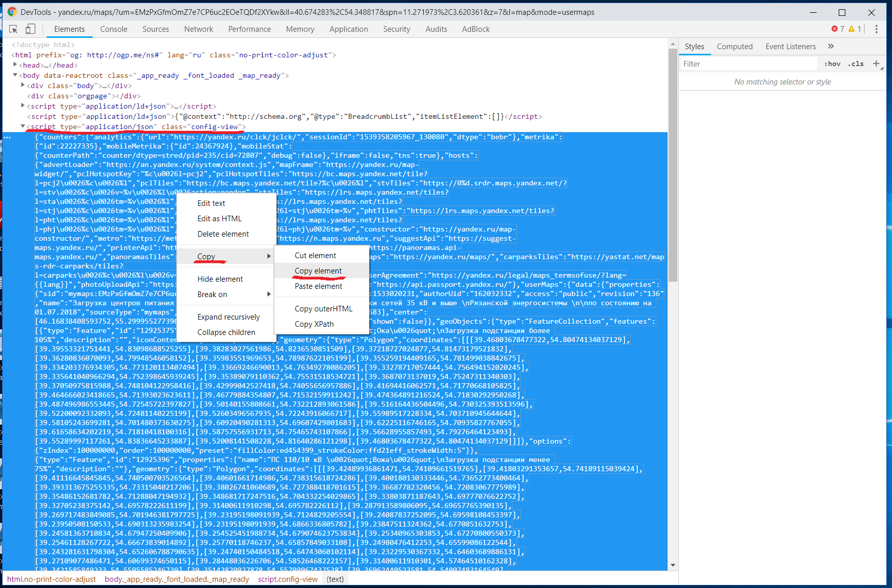Expand the Copy submenu arrow

tap(269, 256)
